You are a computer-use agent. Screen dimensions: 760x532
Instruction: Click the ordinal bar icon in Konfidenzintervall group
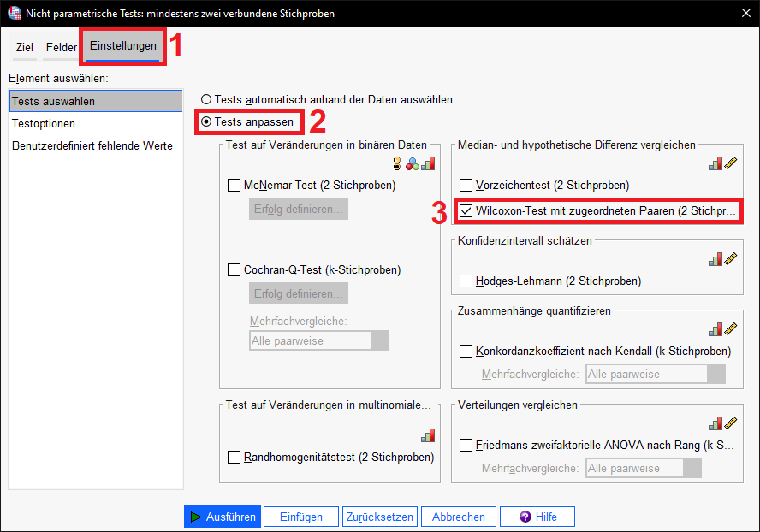[715, 259]
